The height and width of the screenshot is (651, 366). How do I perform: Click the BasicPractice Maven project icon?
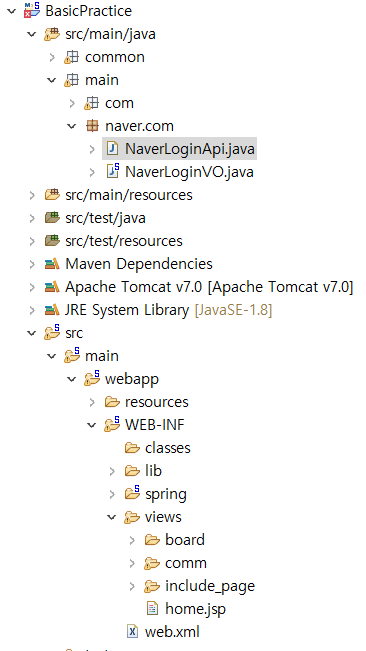click(32, 10)
